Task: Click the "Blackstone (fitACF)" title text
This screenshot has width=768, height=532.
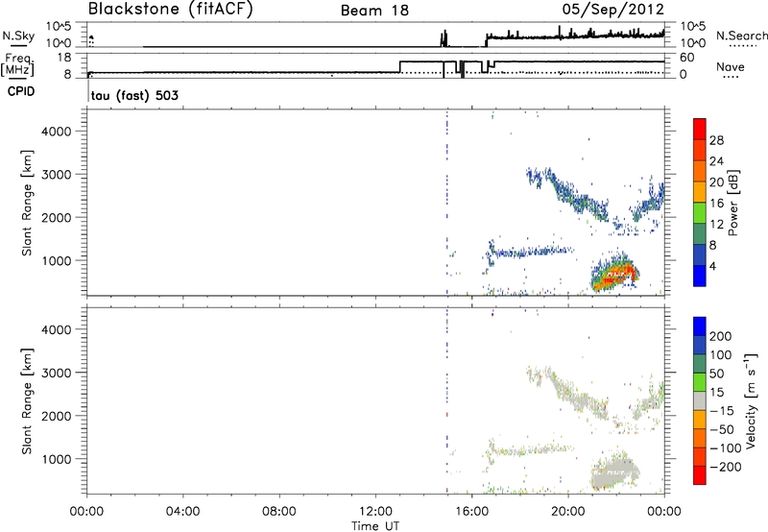Action: (x=170, y=9)
